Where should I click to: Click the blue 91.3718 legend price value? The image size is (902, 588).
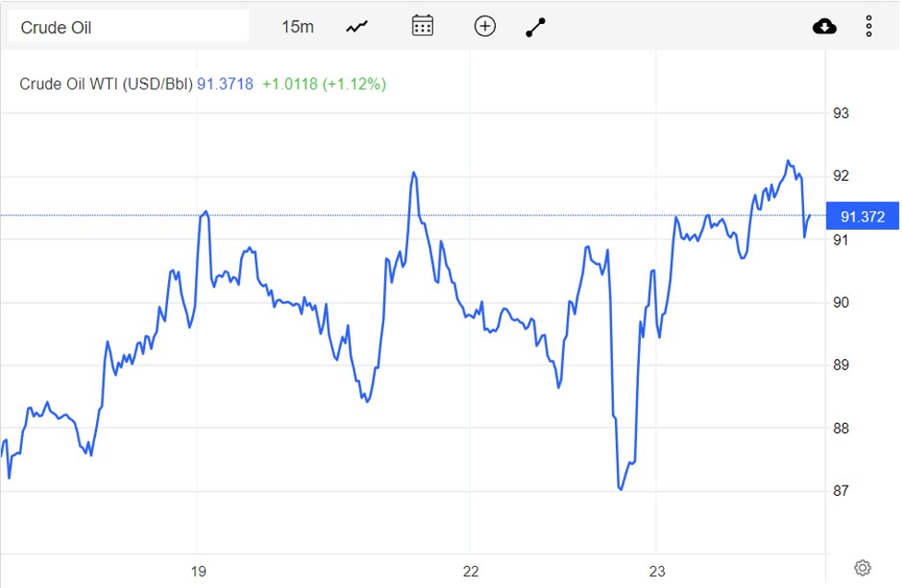(x=225, y=84)
